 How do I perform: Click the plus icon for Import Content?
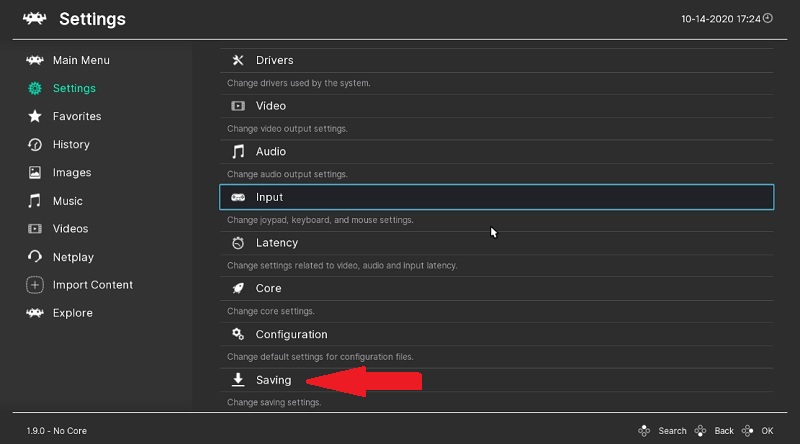(x=35, y=285)
